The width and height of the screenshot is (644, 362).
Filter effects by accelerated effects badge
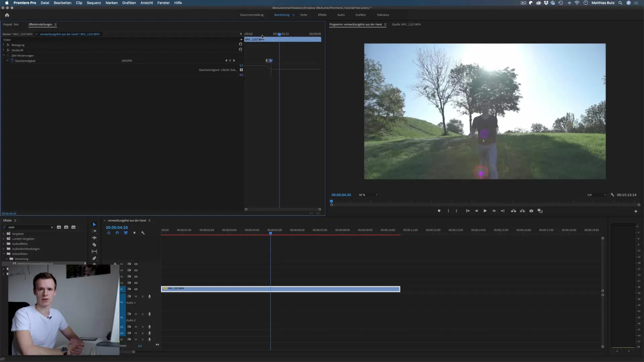(59, 227)
